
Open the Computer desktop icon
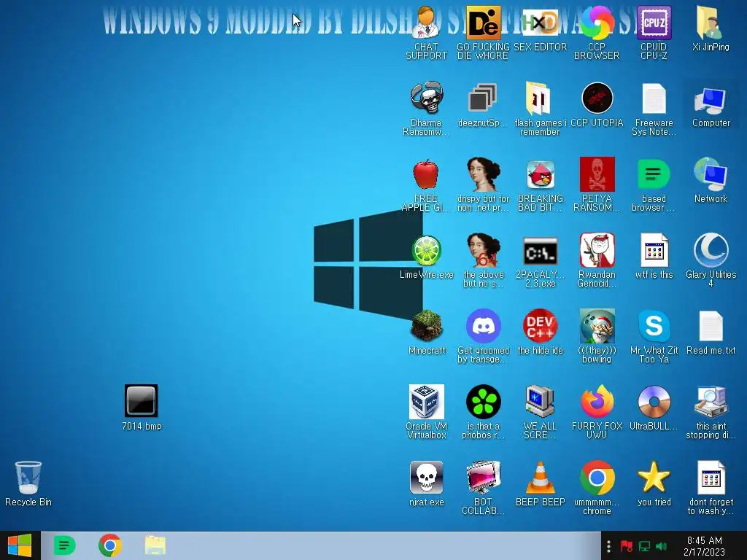[x=711, y=106]
